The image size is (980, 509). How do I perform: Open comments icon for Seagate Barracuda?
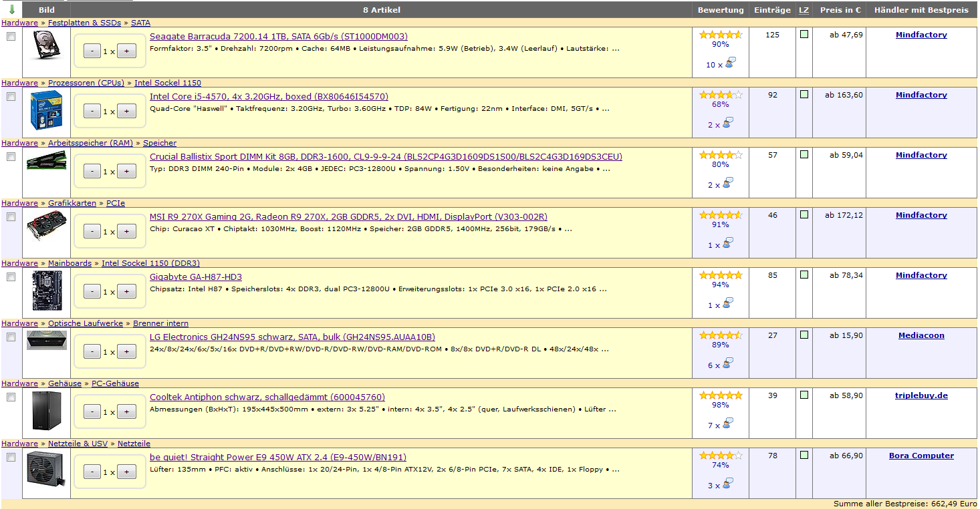coord(730,63)
